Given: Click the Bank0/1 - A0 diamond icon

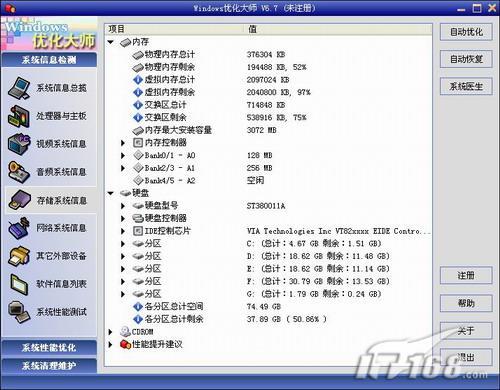Looking at the screenshot, I should (x=138, y=155).
